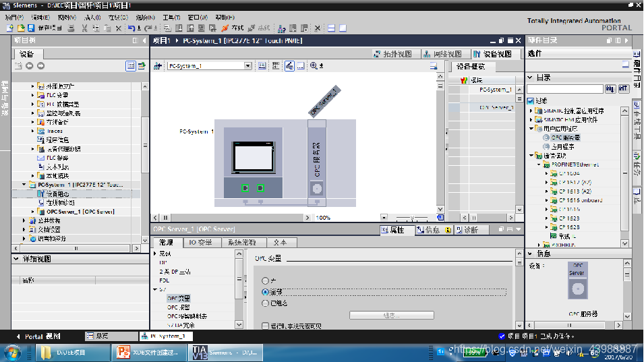Viewport: 644px width, 362px height.
Task: Click the paste icon in toolbar
Action: click(x=107, y=28)
